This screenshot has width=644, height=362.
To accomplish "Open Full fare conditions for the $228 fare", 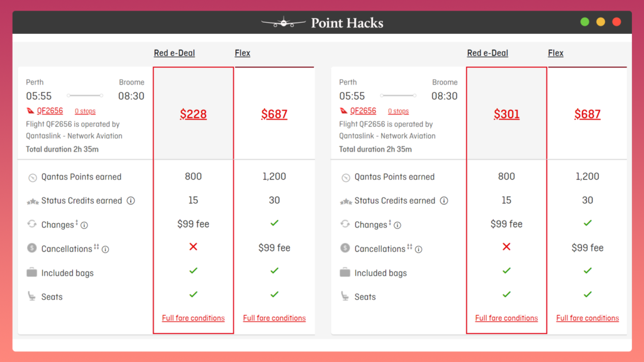I will [x=193, y=318].
